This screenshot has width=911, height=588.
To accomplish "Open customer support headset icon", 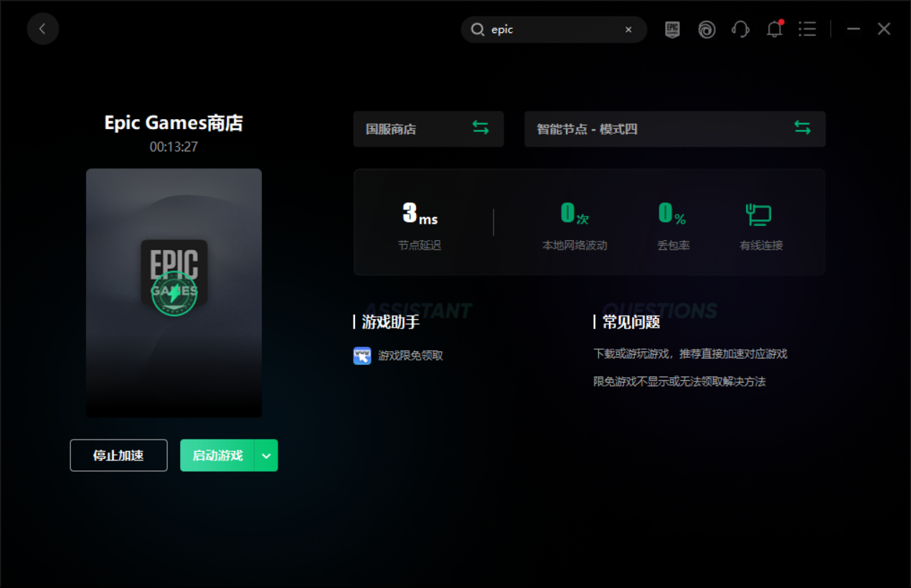I will [x=740, y=29].
